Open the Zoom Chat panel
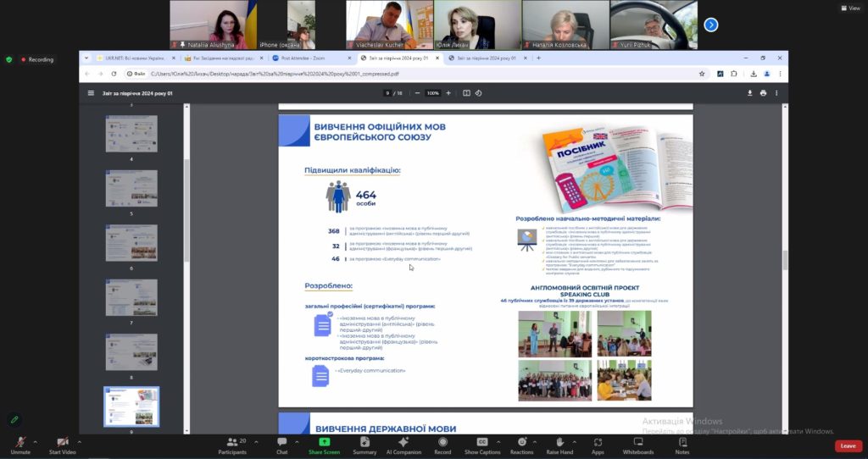Image resolution: width=868 pixels, height=459 pixels. (281, 445)
